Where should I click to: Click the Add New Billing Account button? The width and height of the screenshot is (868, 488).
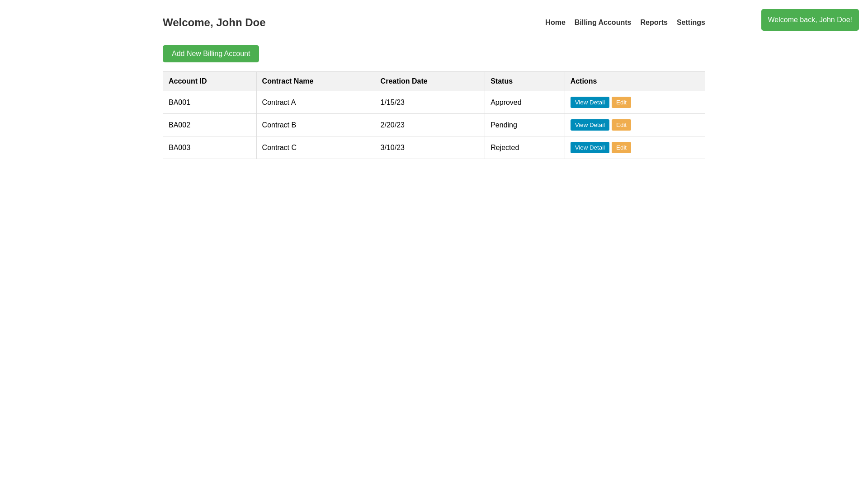[x=211, y=53]
